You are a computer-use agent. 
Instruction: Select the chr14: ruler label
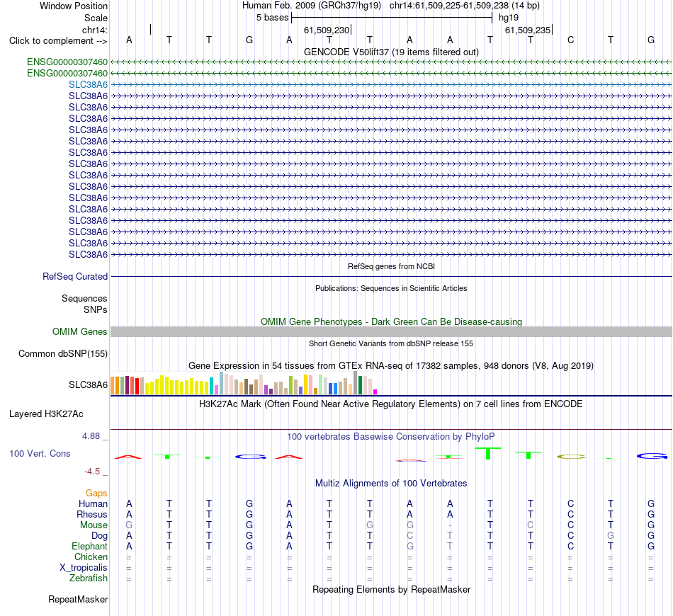94,30
